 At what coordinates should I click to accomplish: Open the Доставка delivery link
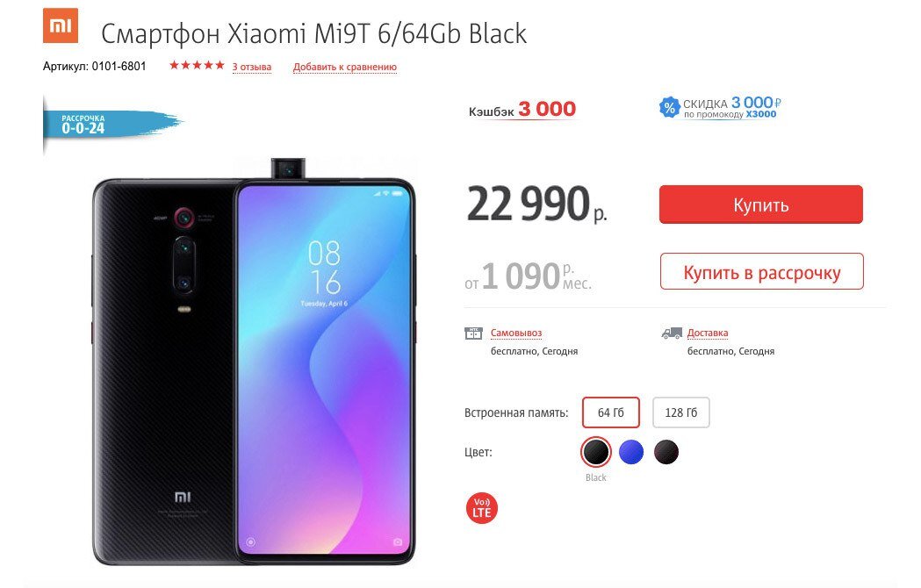click(x=708, y=333)
